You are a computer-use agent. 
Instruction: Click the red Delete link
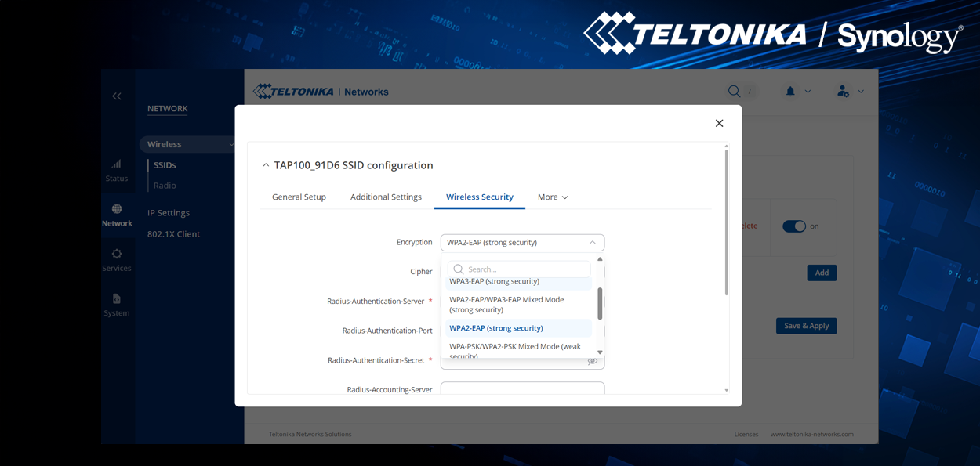point(749,226)
